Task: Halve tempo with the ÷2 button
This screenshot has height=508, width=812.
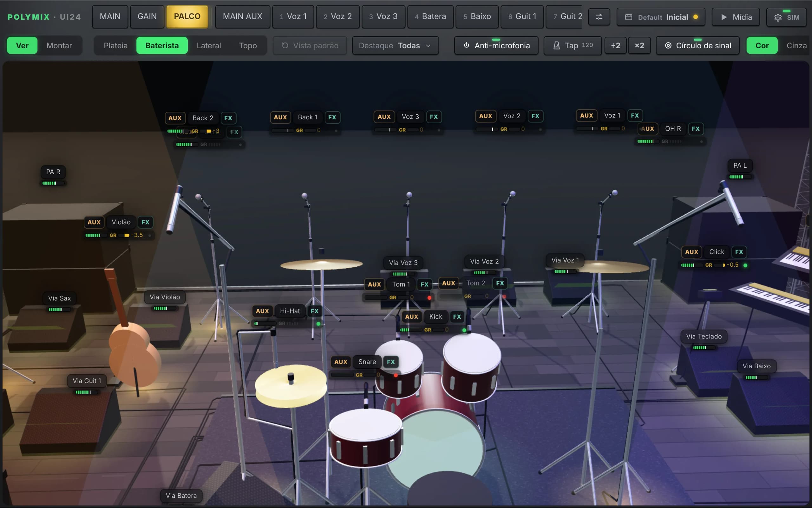Action: 615,45
